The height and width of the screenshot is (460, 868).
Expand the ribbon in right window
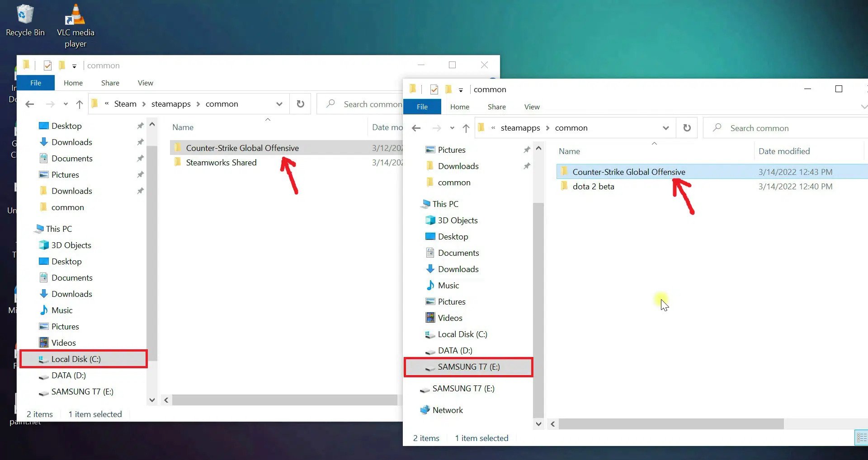pos(864,107)
